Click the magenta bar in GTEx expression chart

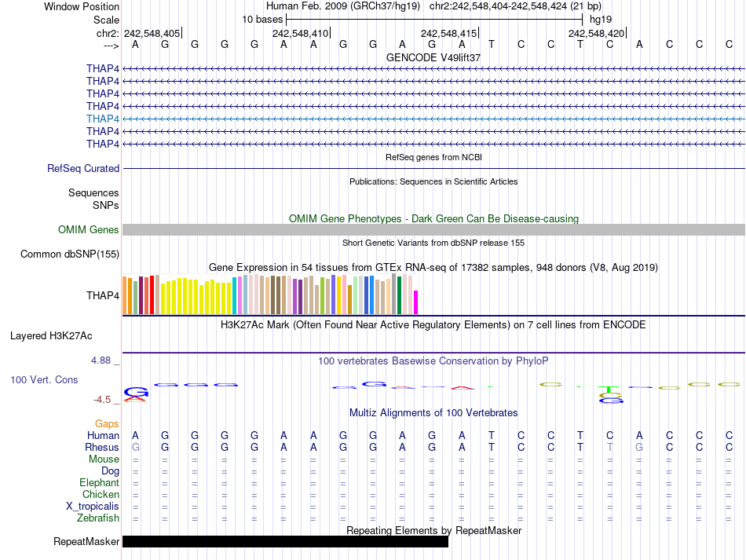[x=416, y=302]
